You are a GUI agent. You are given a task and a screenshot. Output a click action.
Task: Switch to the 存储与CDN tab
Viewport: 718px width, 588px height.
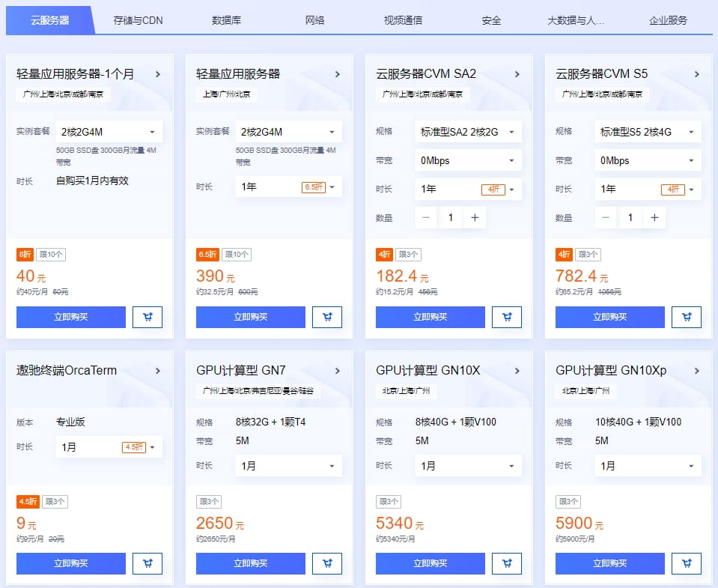(x=139, y=20)
